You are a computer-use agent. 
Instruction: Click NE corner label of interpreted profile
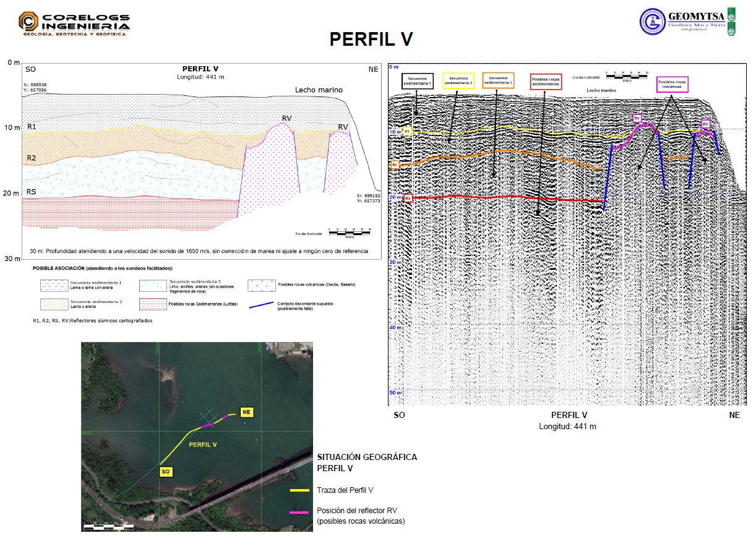click(373, 69)
